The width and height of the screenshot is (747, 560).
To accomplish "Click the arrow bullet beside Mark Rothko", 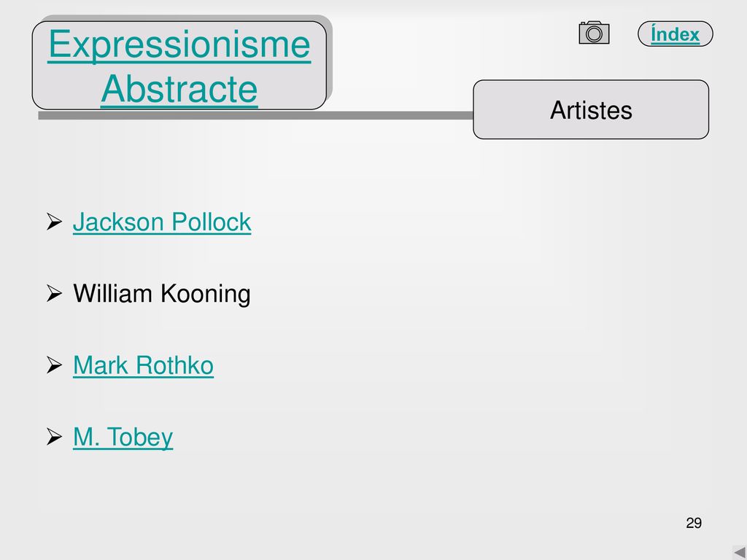I will point(54,365).
